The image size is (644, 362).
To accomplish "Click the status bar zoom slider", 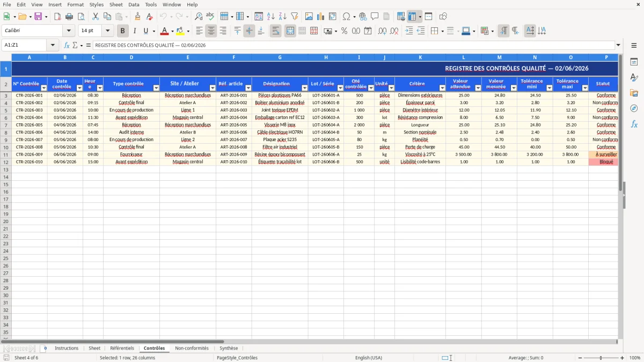I will (601, 358).
